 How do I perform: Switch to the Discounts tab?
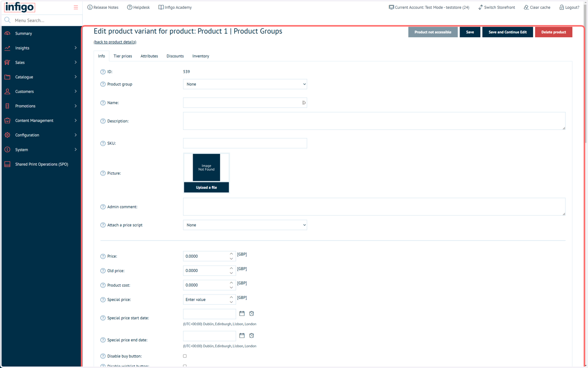pos(175,56)
